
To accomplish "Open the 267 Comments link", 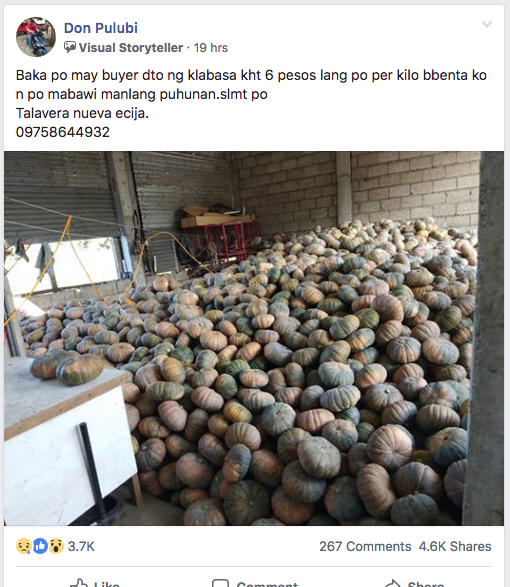I will (365, 547).
